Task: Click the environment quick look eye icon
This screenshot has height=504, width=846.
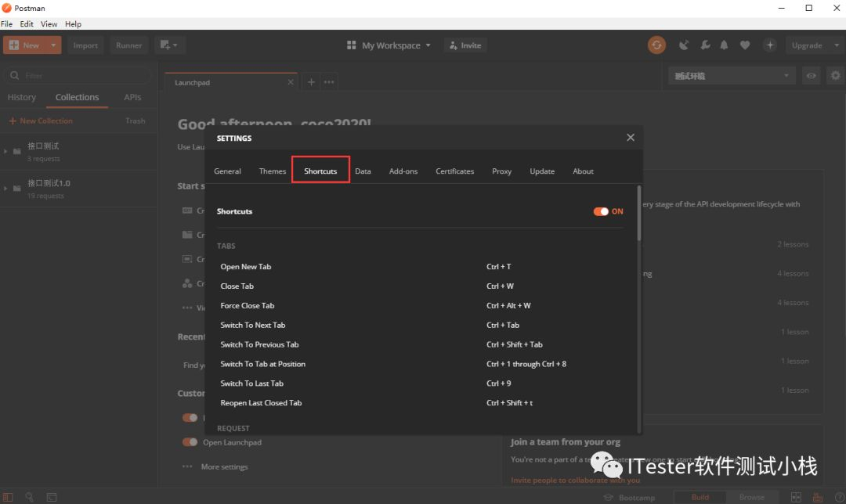Action: (811, 76)
